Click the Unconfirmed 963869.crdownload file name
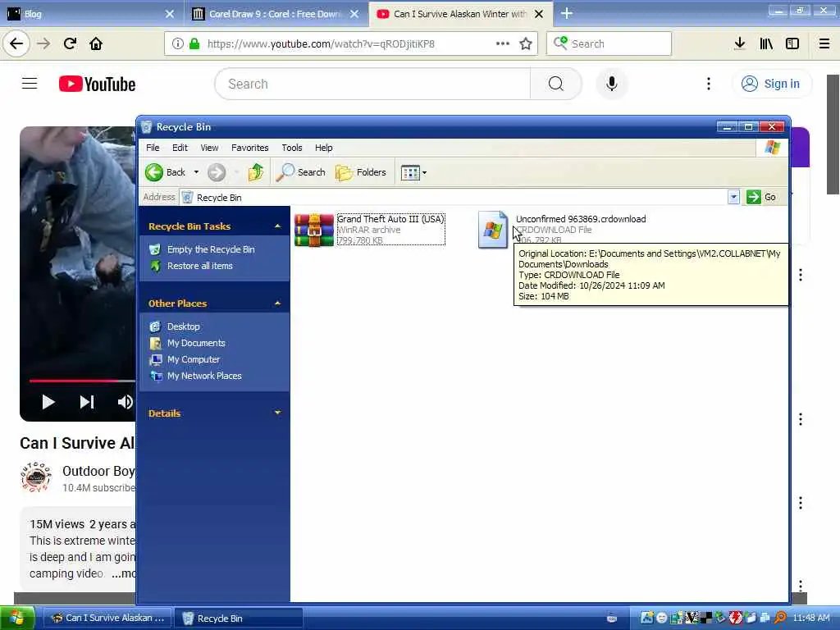Viewport: 840px width, 630px height. 581,219
